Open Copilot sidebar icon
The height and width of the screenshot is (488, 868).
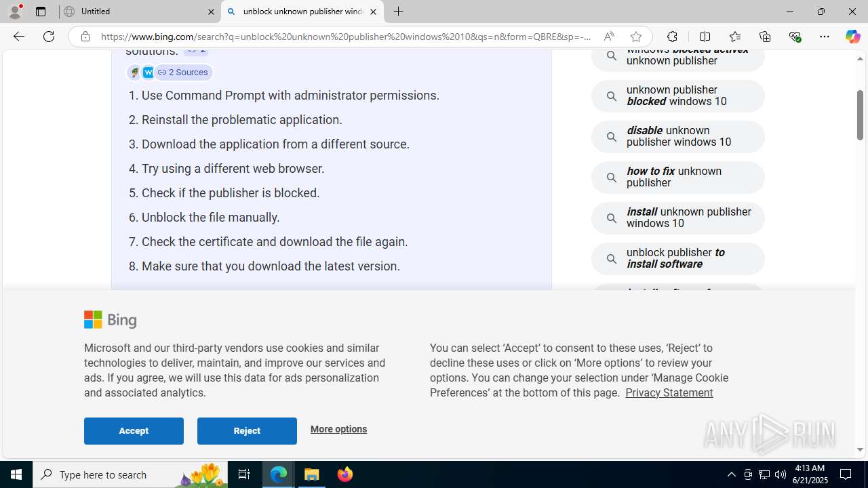click(x=852, y=37)
